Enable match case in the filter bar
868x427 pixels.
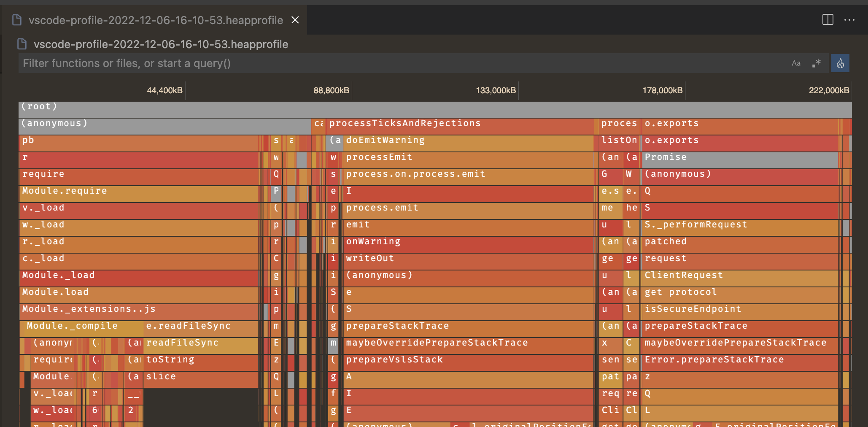point(796,63)
